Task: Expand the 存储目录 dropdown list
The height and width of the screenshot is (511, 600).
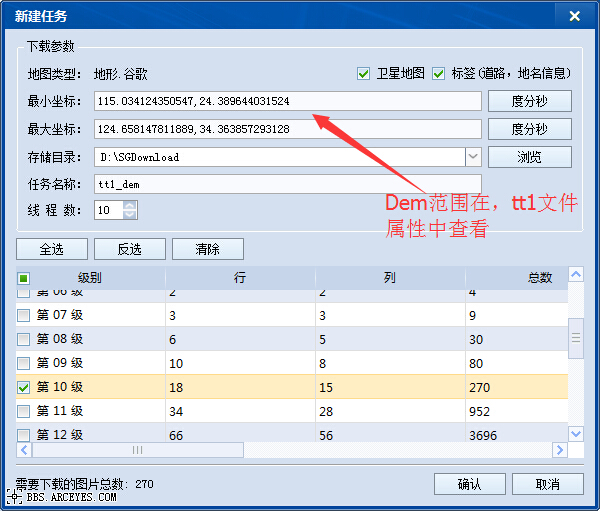Action: click(473, 157)
